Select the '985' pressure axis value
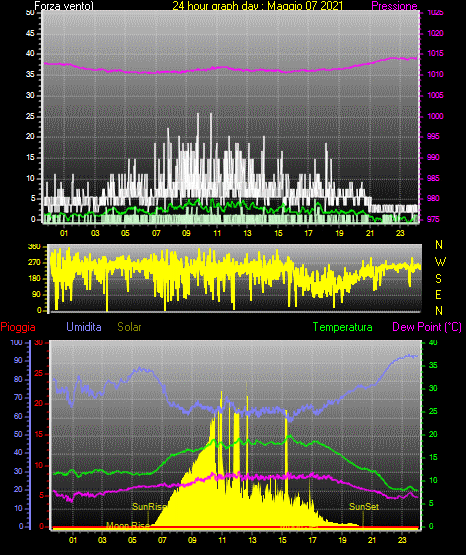 point(433,178)
